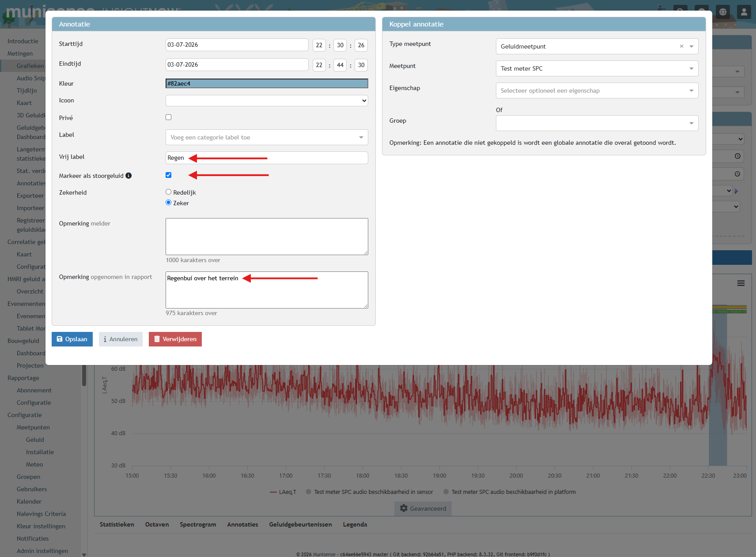The height and width of the screenshot is (557, 756).
Task: Toggle audio beschikbaarheid in sensor legend series
Action: tap(369, 492)
